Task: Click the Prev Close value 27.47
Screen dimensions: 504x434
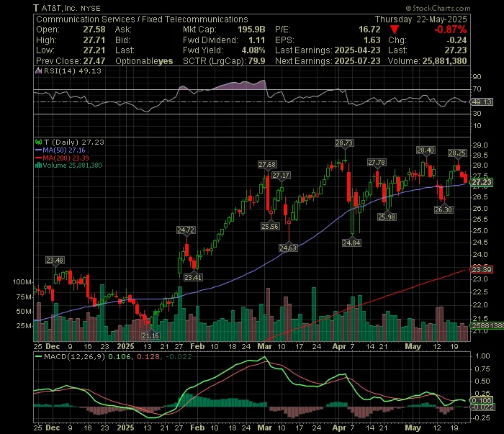Action: click(94, 61)
